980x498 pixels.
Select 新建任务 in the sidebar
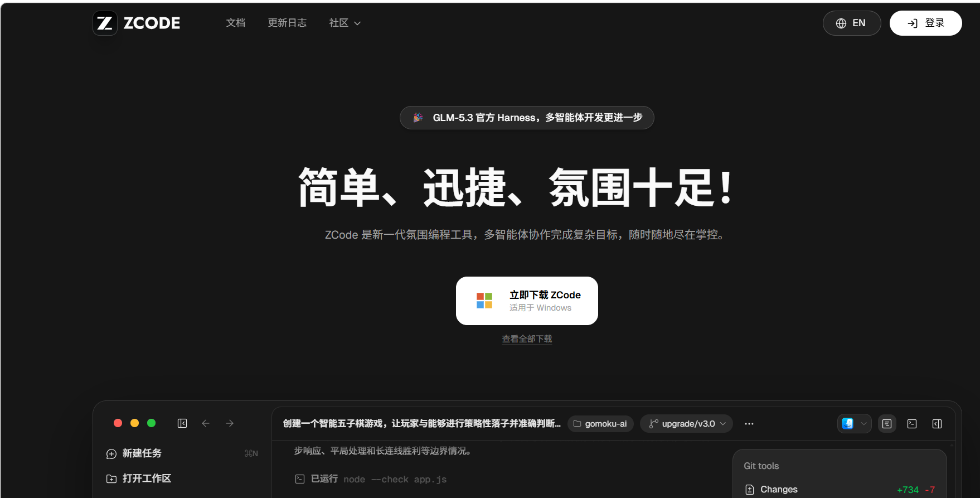(x=182, y=453)
